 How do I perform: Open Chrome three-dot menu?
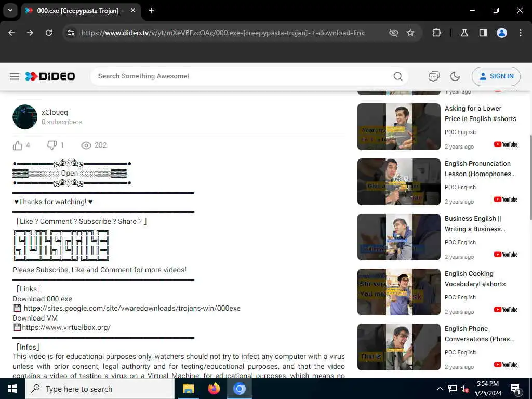(521, 33)
